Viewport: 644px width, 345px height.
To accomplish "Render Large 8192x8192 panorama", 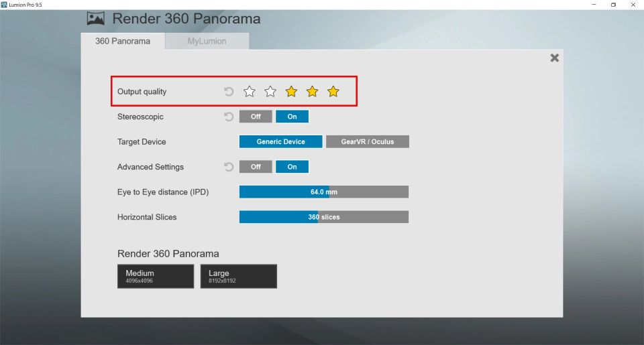I will point(238,276).
